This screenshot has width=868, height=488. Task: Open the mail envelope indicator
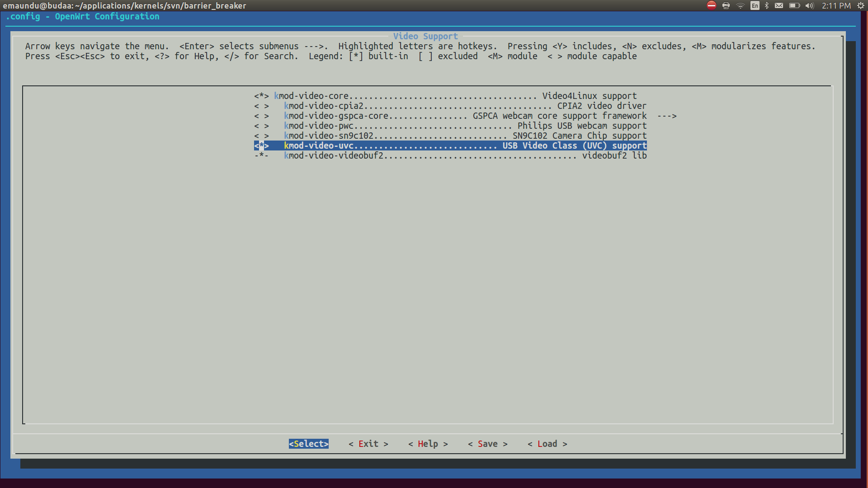pyautogui.click(x=779, y=5)
